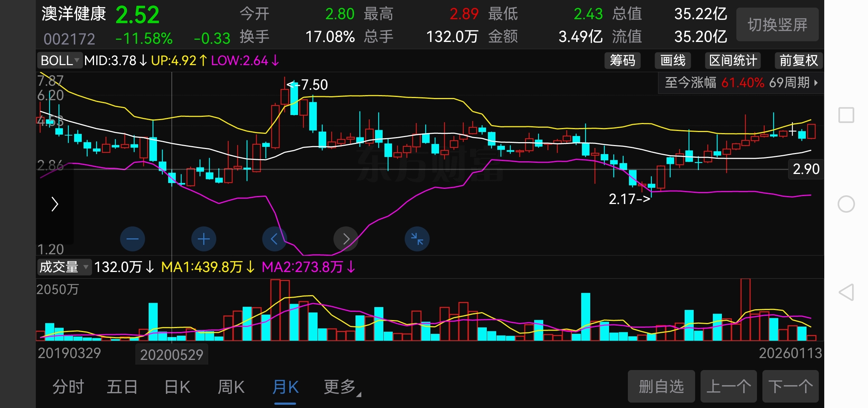The height and width of the screenshot is (408, 868).
Task: Move chart right with gray arrow
Action: pyautogui.click(x=346, y=239)
